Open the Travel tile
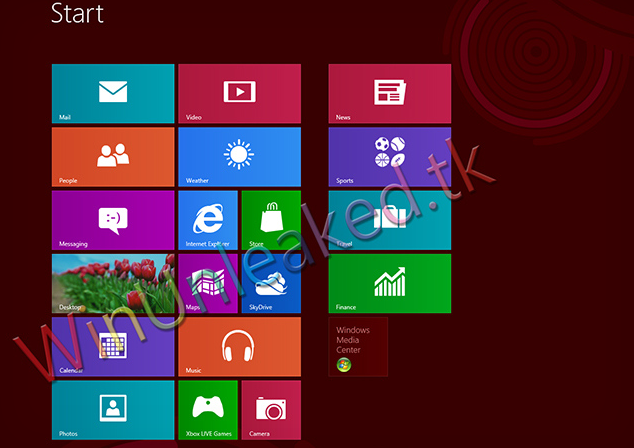The width and height of the screenshot is (634, 448). (389, 220)
